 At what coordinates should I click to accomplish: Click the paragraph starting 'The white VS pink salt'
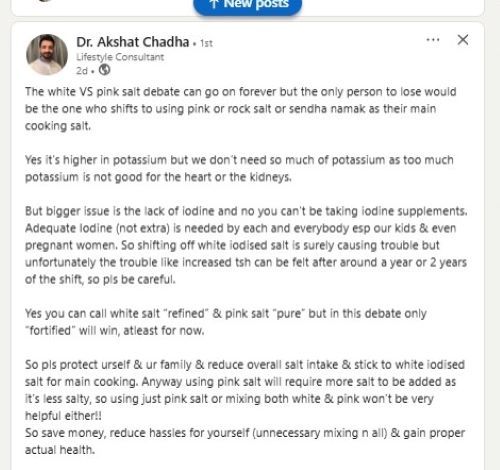pos(241,109)
